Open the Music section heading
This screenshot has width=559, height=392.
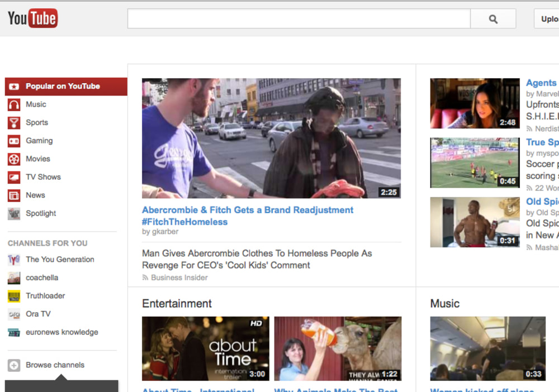[x=445, y=303]
